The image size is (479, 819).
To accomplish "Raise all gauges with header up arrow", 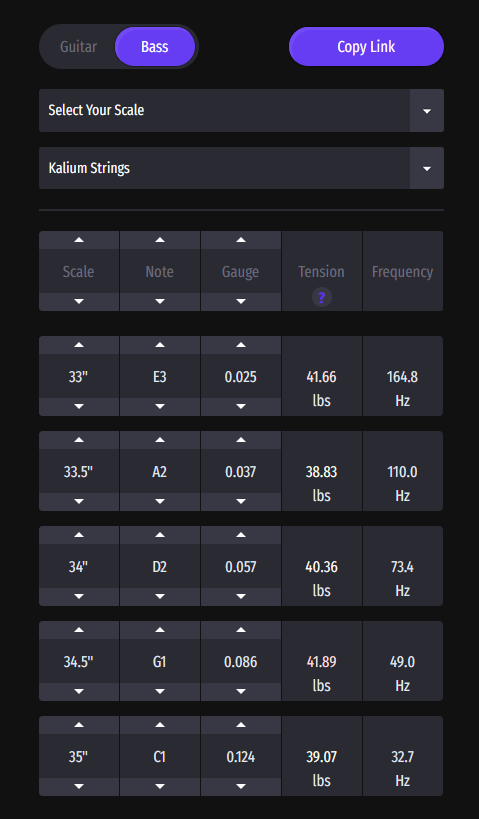I will [x=241, y=240].
